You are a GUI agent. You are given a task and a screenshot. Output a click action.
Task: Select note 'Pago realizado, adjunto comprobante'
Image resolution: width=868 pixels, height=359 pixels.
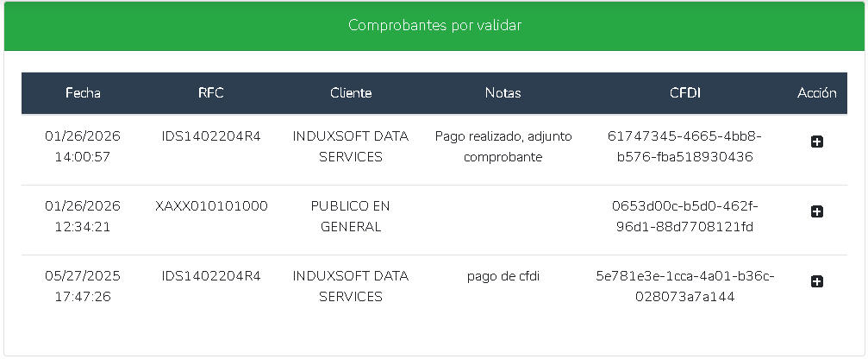tap(503, 147)
